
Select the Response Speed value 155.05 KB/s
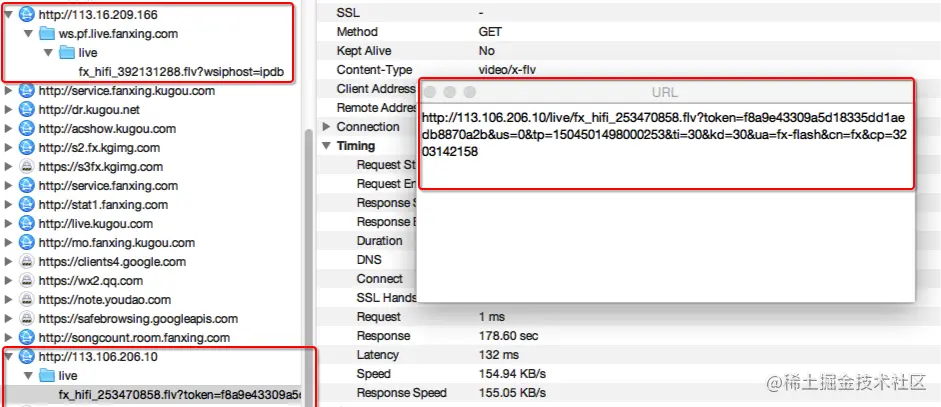pos(512,393)
